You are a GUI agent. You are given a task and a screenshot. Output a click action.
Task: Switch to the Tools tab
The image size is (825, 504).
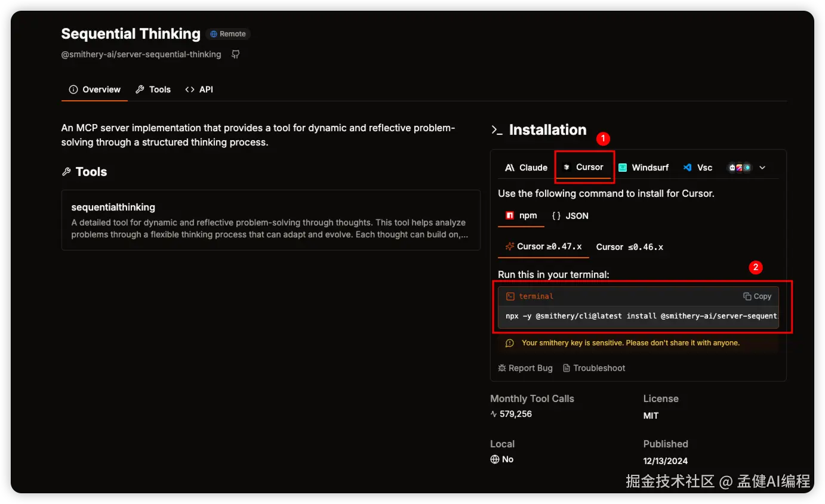153,89
